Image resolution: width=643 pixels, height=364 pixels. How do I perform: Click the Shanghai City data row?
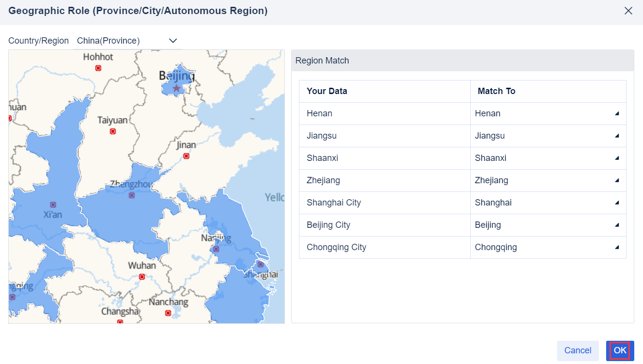tap(334, 203)
